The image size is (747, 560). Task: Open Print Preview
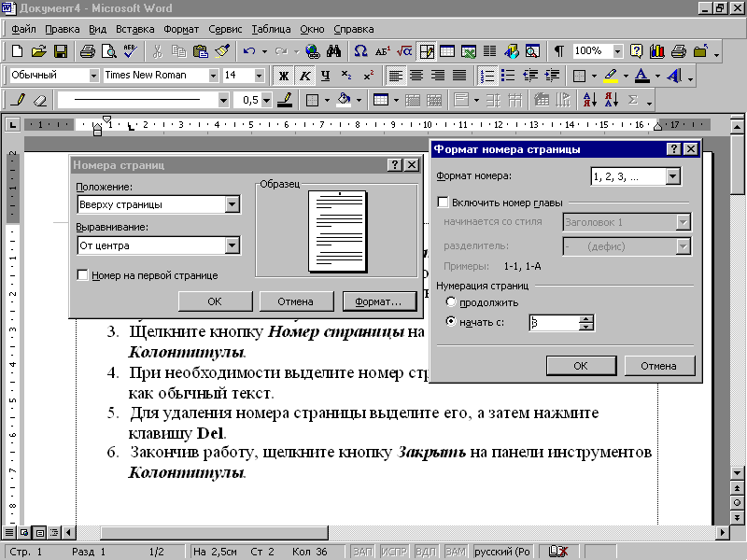pyautogui.click(x=109, y=51)
